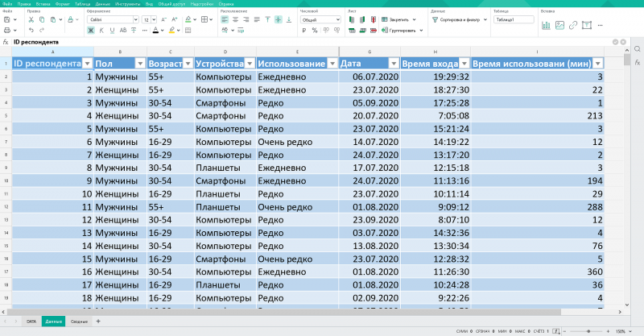Click the zoom slider in the status bar
This screenshot has width=644, height=336.
588,331
